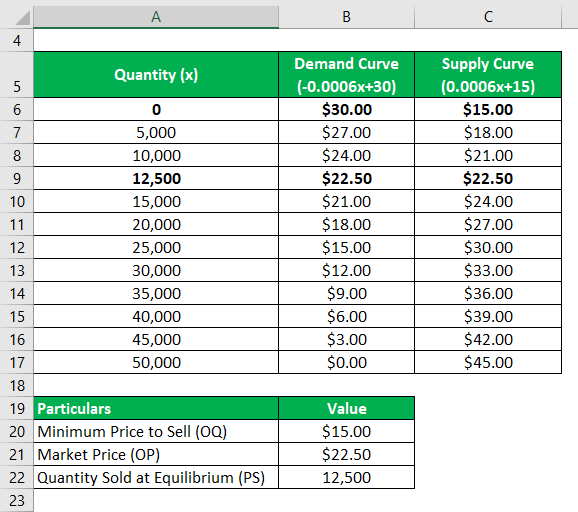Select demand cell $27.00 in row 7
This screenshot has height=512, width=578.
(x=347, y=132)
